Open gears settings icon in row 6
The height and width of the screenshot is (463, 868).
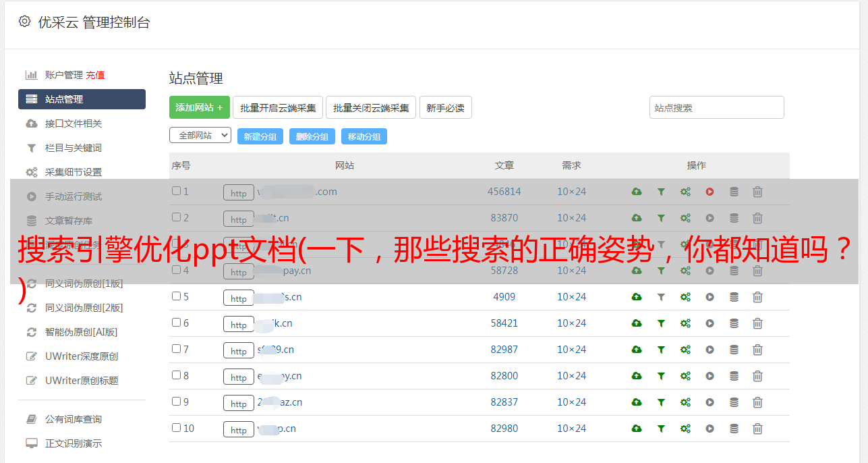(x=685, y=323)
